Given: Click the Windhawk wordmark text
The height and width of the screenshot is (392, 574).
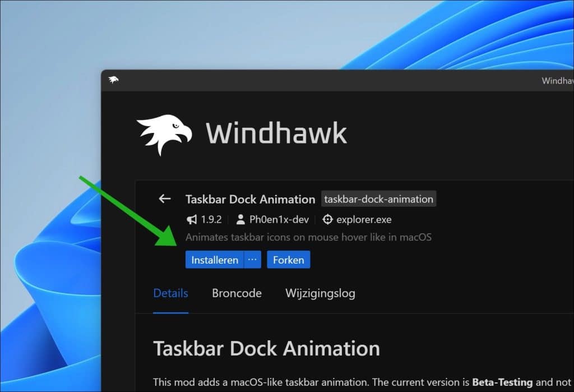Looking at the screenshot, I should [x=276, y=133].
